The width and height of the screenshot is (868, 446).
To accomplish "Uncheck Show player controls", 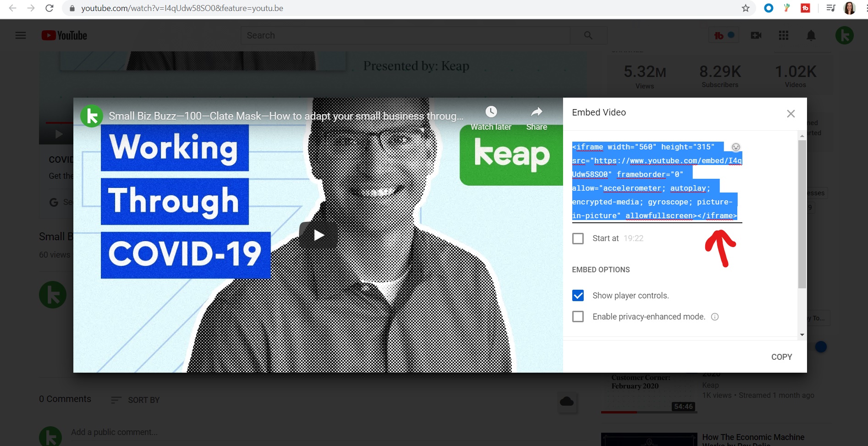I will point(578,296).
